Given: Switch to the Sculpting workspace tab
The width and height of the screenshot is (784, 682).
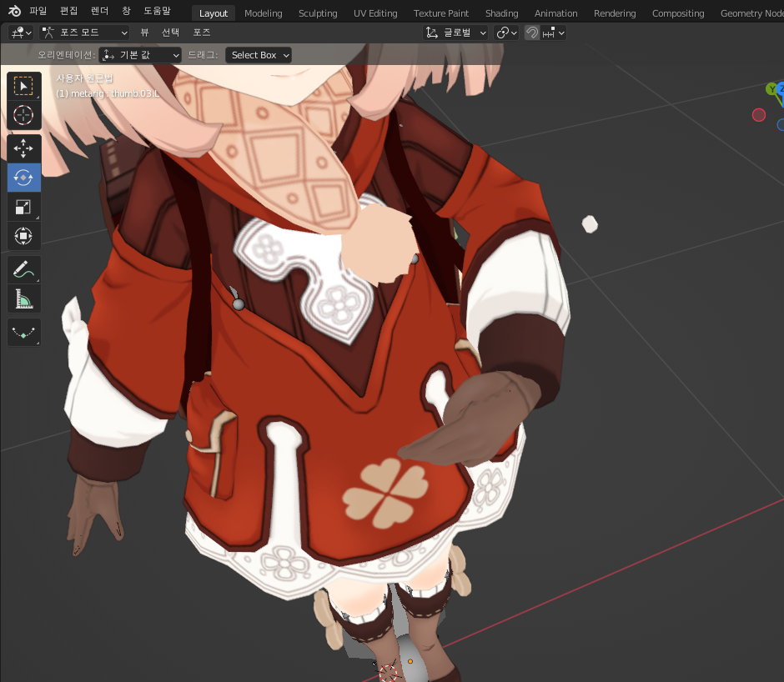Looking at the screenshot, I should [x=318, y=13].
